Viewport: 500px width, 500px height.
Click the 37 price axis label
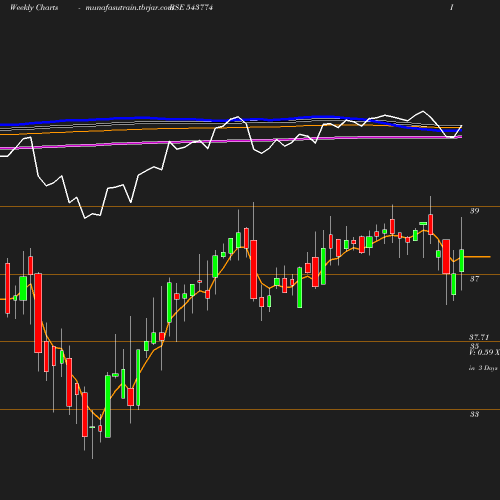point(474,279)
